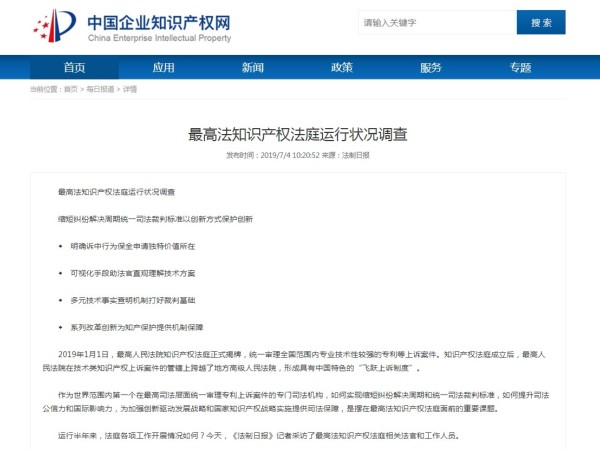
Task: Go to the 新闻 navigation tab
Action: click(252, 68)
